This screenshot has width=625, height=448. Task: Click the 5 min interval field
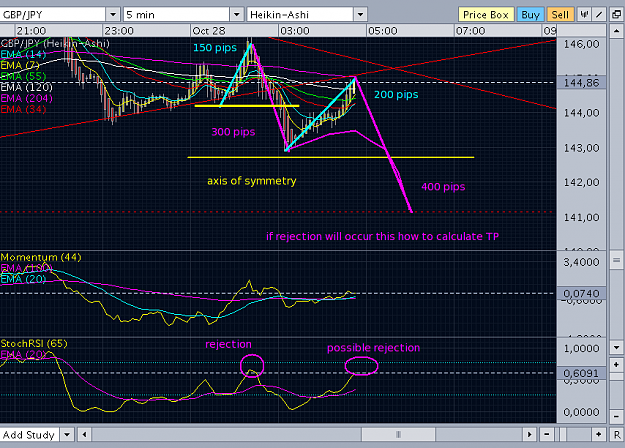(x=177, y=15)
